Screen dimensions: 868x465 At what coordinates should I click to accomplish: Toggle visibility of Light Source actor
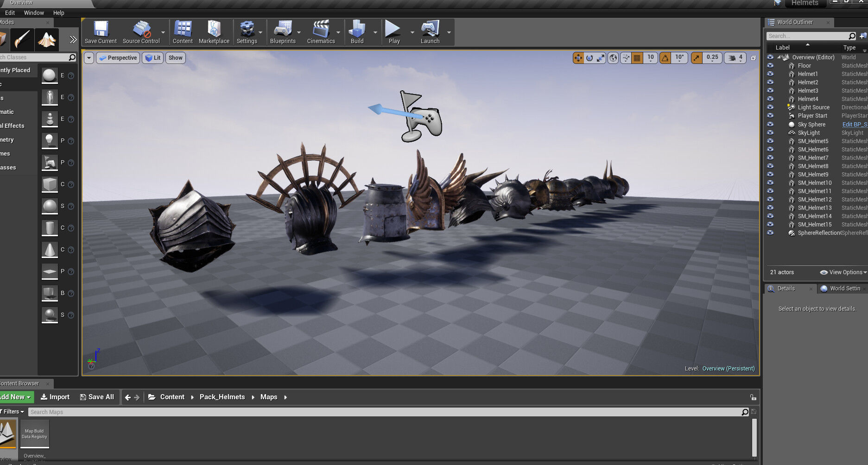tap(770, 107)
